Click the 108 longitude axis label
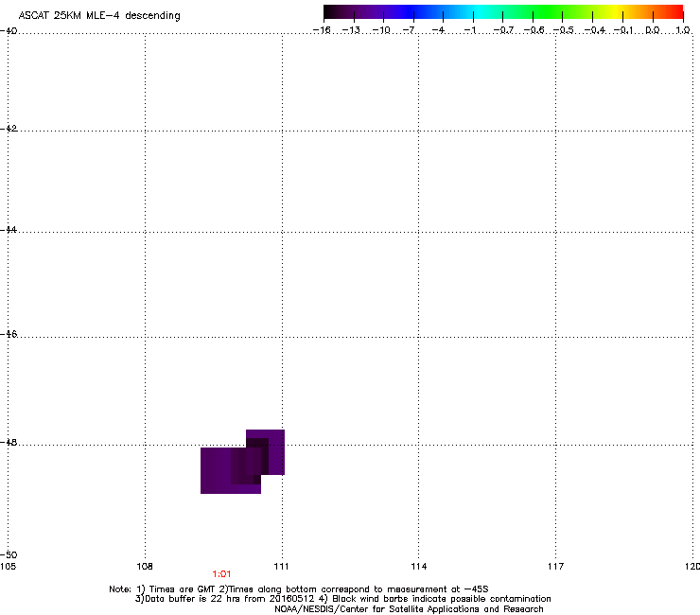Viewport: 700px width, 615px height. (145, 567)
